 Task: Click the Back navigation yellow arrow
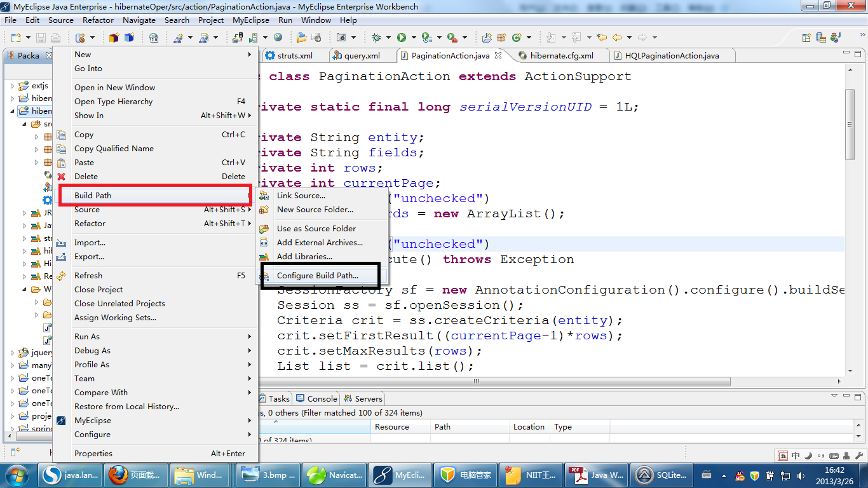[x=617, y=37]
